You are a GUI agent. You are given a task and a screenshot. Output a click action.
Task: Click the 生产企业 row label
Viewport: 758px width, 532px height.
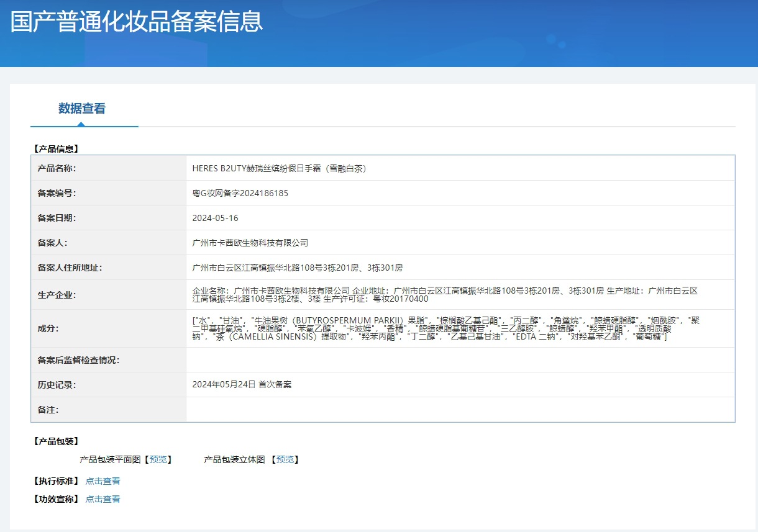point(57,295)
